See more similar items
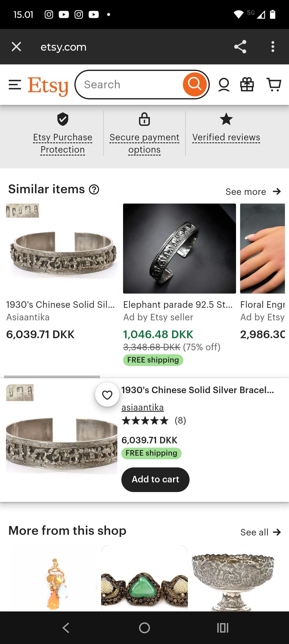The image size is (289, 644). tap(253, 192)
